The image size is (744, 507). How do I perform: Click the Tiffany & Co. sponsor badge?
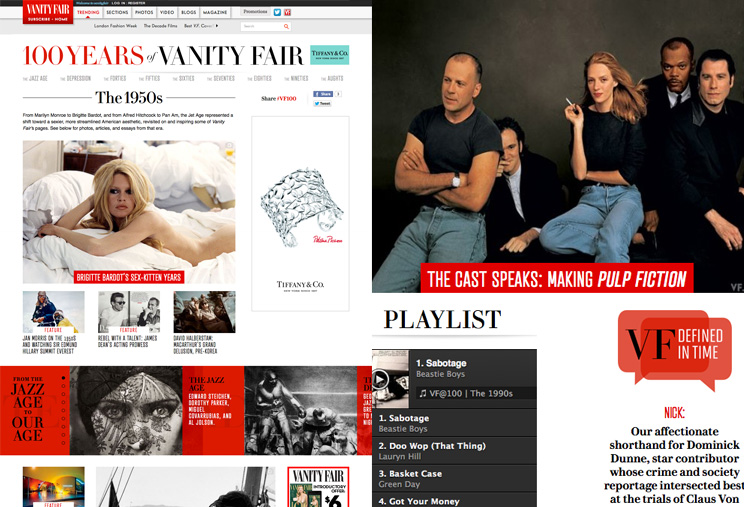coord(329,55)
